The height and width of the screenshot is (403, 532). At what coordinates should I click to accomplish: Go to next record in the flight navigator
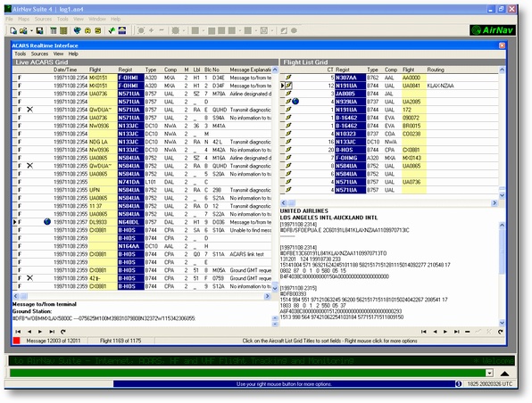(445, 332)
